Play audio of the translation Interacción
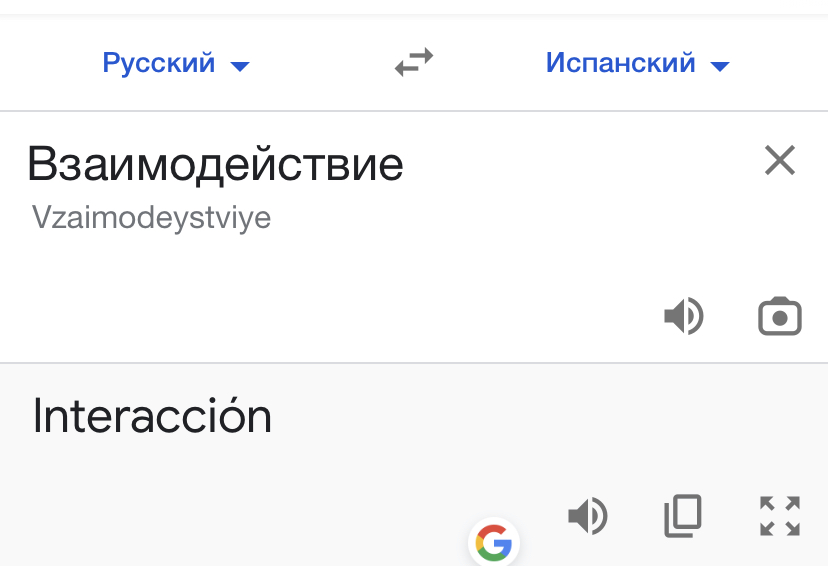 tap(588, 516)
